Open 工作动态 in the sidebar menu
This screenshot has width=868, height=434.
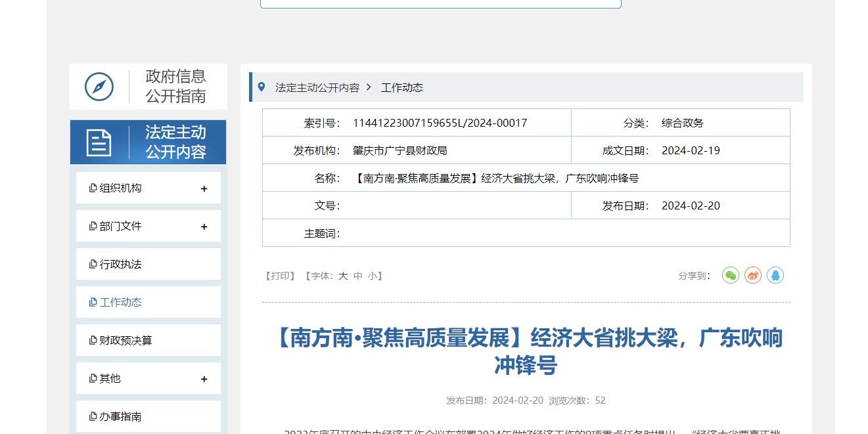(x=120, y=303)
